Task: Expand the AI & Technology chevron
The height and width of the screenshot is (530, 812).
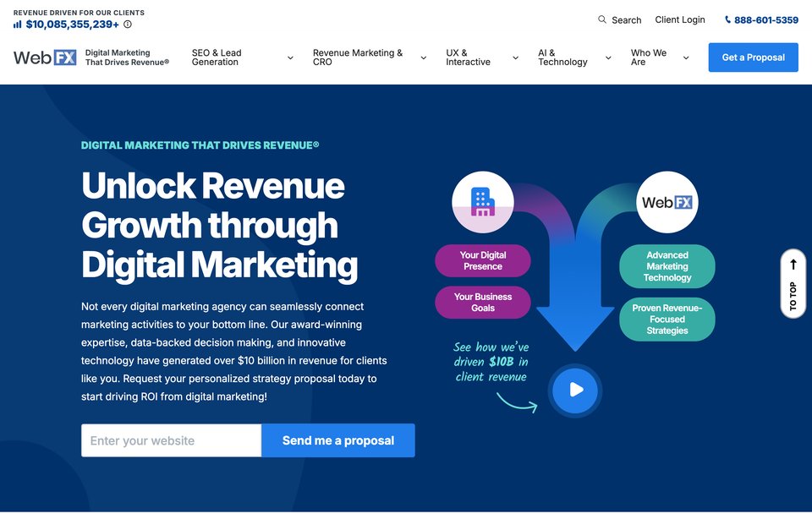Action: click(608, 57)
